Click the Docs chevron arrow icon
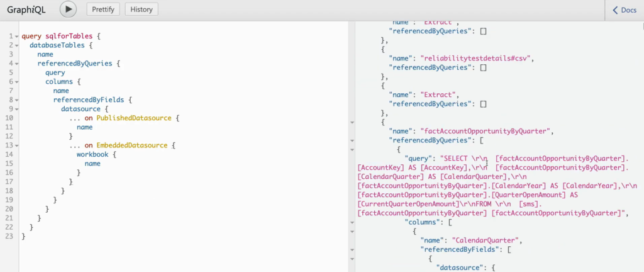Screen dimensions: 644x272 point(615,10)
